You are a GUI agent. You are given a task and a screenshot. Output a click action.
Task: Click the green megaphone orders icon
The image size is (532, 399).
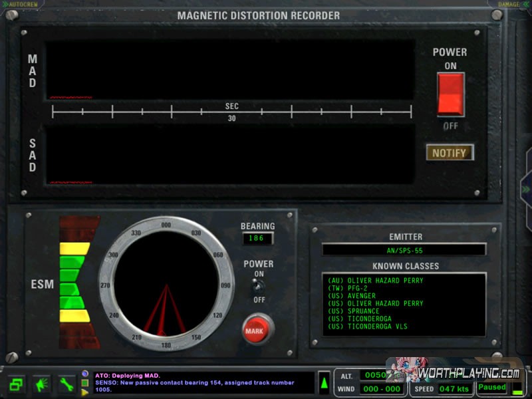[x=41, y=384]
